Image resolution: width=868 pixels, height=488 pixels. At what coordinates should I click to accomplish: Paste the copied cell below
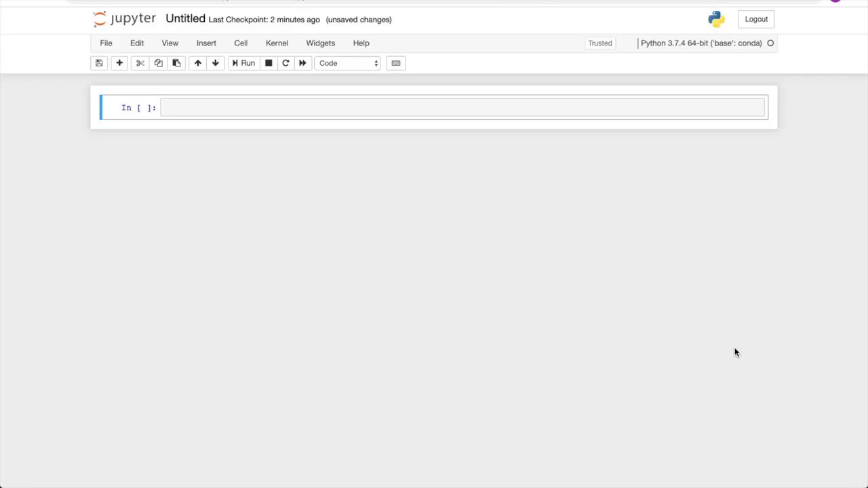176,63
